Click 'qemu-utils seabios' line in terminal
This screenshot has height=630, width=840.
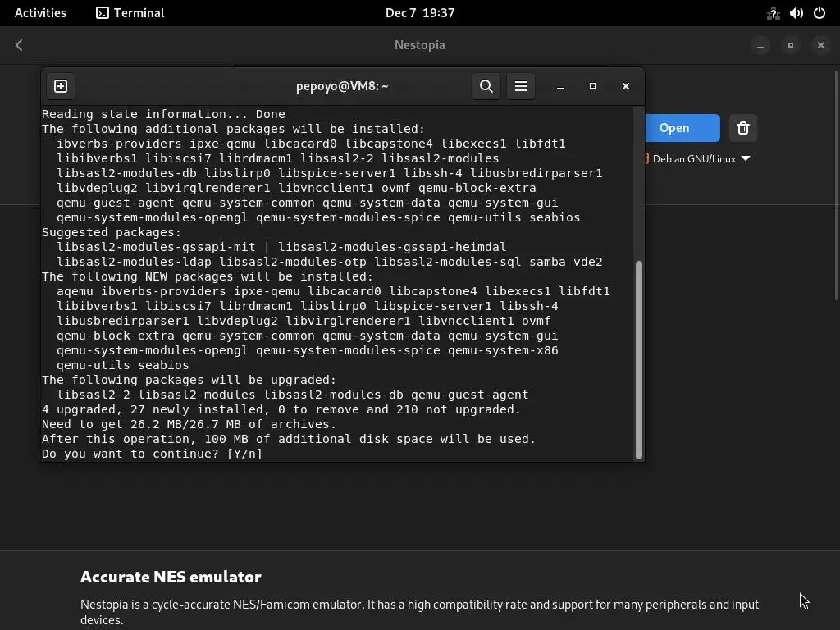pos(123,365)
